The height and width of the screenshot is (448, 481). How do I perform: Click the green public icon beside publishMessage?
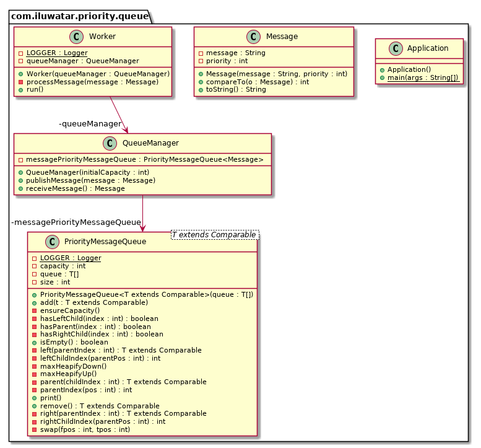click(21, 180)
